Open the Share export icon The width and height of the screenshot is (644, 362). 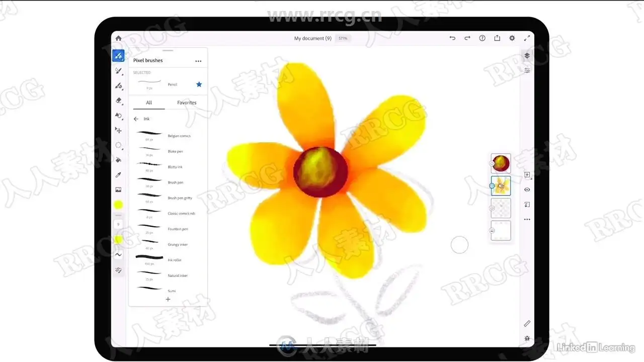[x=497, y=38]
